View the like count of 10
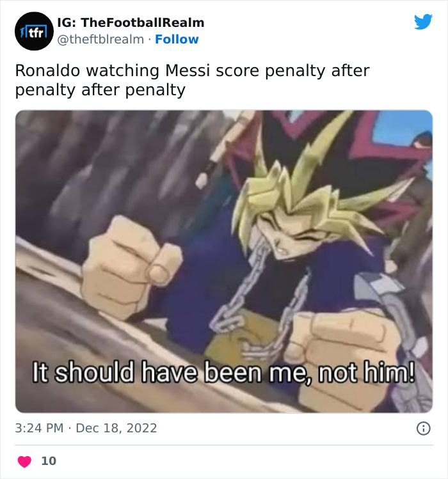 pos(49,461)
